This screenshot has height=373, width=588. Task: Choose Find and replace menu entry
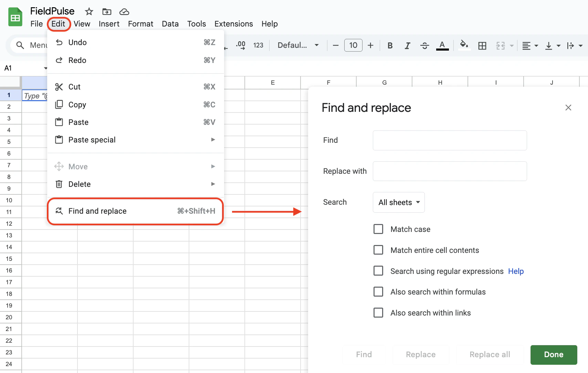click(136, 211)
